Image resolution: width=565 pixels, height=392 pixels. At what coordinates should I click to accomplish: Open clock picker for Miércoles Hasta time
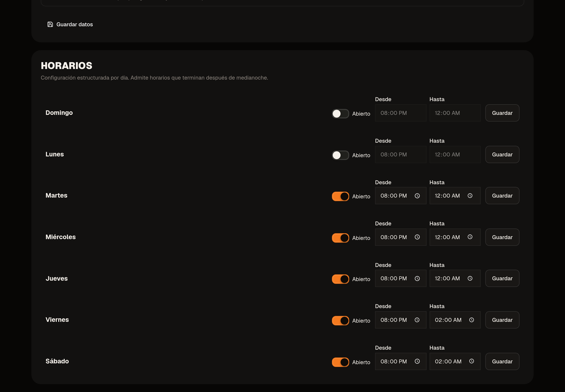pyautogui.click(x=470, y=237)
